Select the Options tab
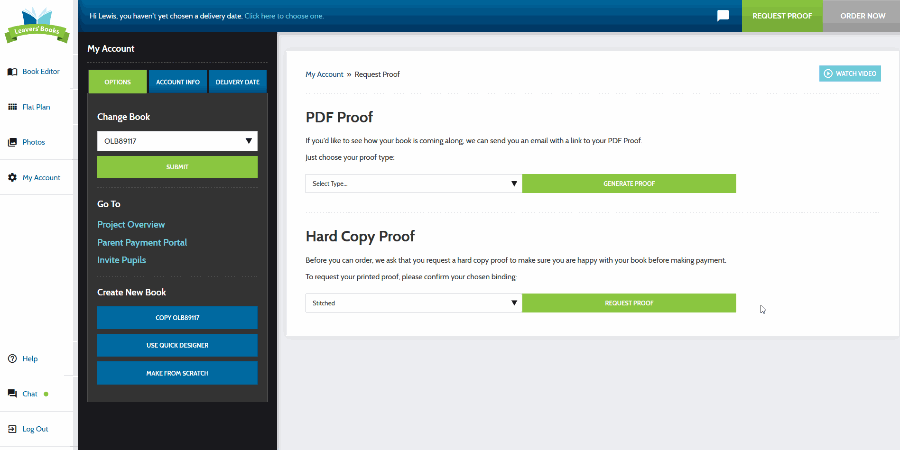 pyautogui.click(x=117, y=82)
